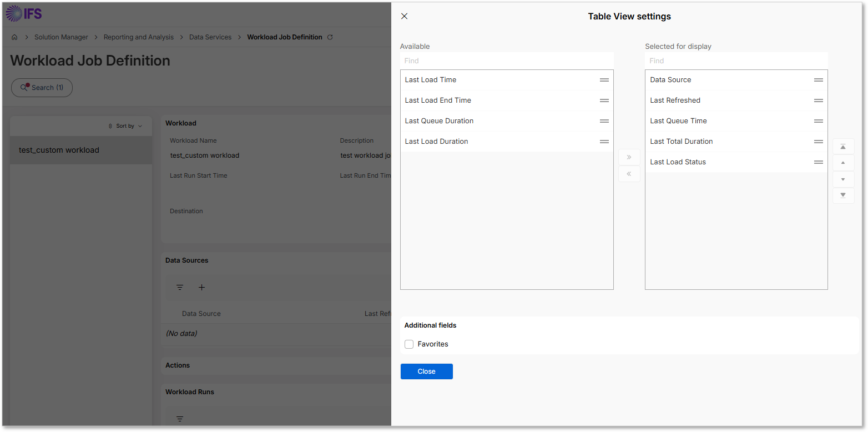Open the Data Sources filter icon
This screenshot has height=432, width=868.
click(x=180, y=287)
